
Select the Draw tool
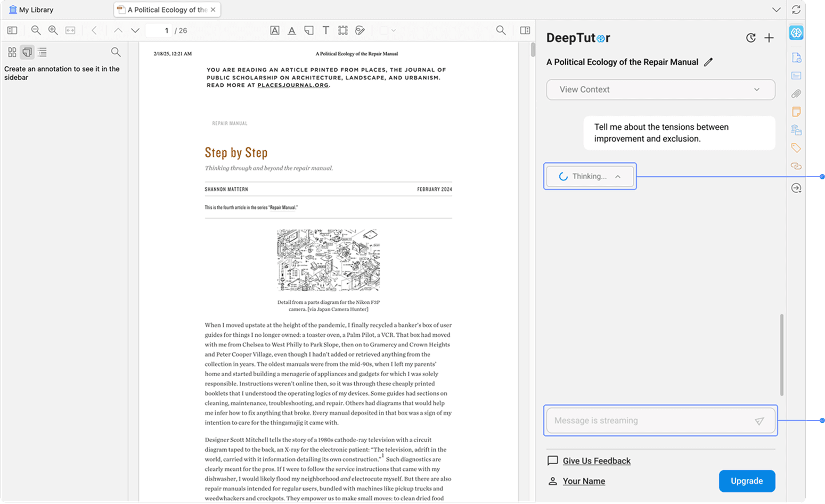click(360, 30)
